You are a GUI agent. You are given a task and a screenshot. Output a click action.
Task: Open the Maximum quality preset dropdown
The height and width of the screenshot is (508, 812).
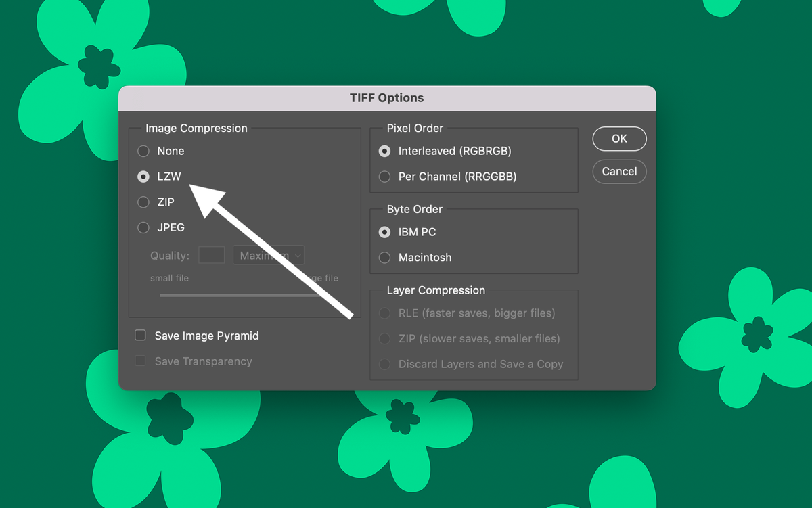tap(269, 256)
